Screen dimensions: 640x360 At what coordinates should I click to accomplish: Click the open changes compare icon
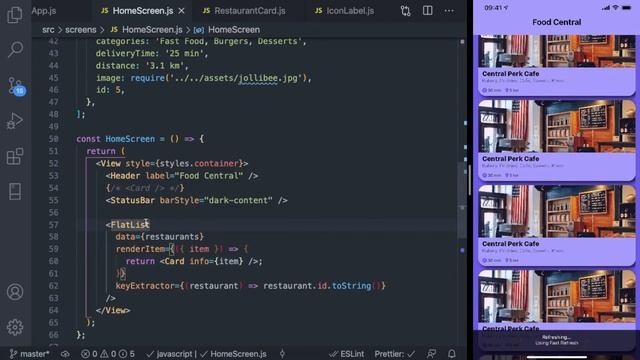(x=405, y=11)
